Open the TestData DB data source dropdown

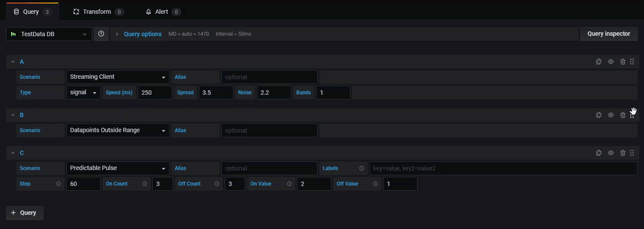click(x=49, y=34)
